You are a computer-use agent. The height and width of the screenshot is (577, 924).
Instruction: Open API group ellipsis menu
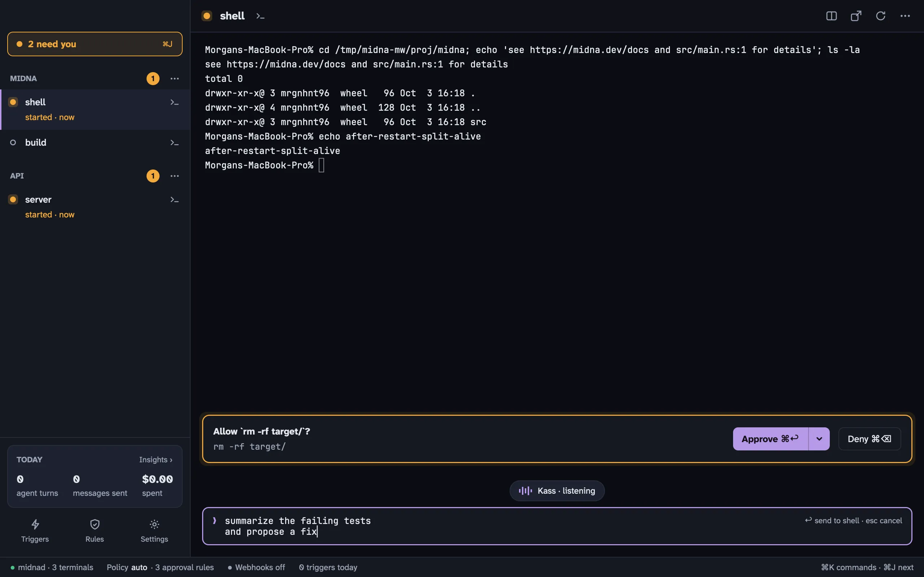pos(174,176)
